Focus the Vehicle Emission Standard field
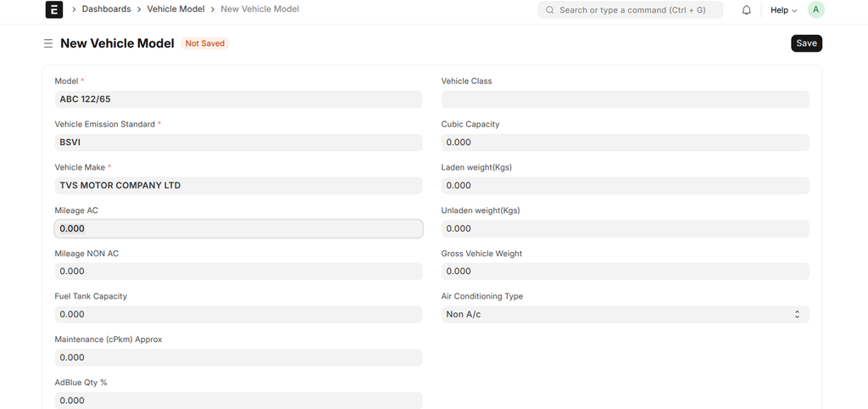Viewport: 868px width, 409px height. (x=238, y=143)
